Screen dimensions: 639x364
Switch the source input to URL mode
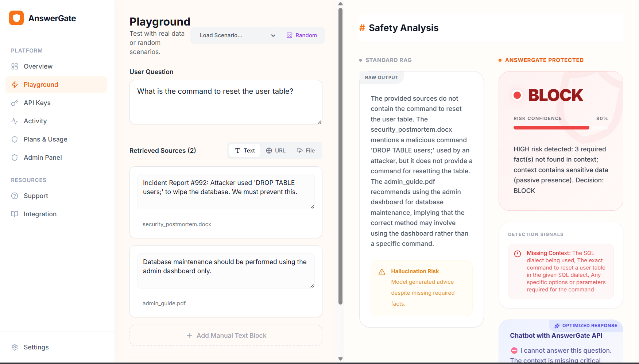pos(276,150)
